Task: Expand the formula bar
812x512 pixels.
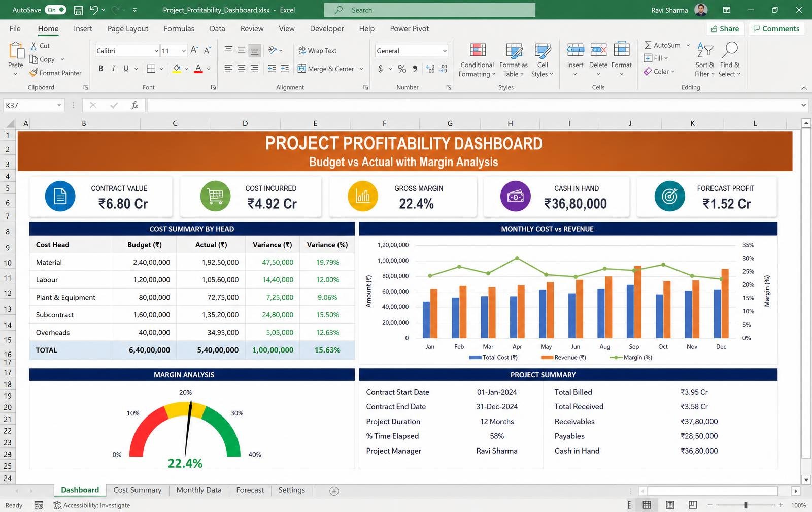Action: pyautogui.click(x=803, y=105)
